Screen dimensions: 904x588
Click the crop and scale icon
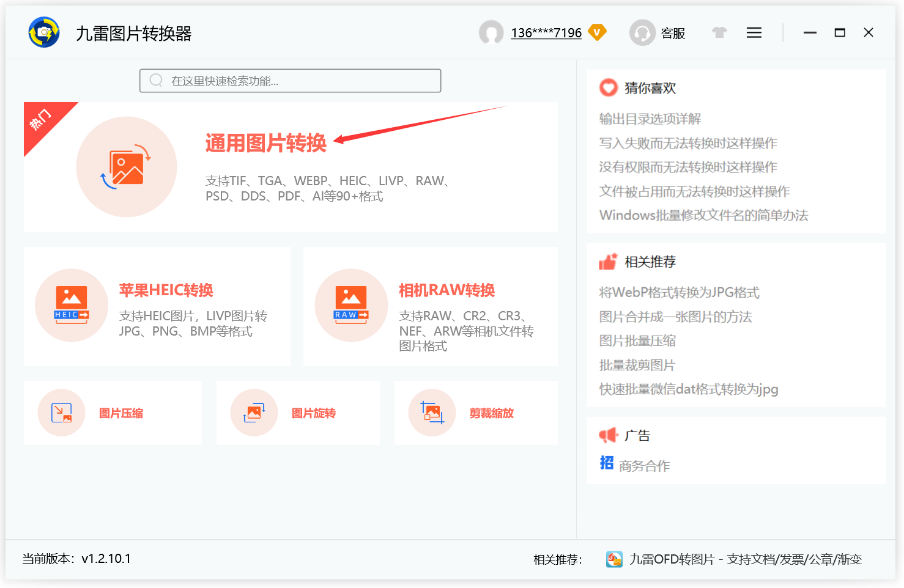(432, 413)
